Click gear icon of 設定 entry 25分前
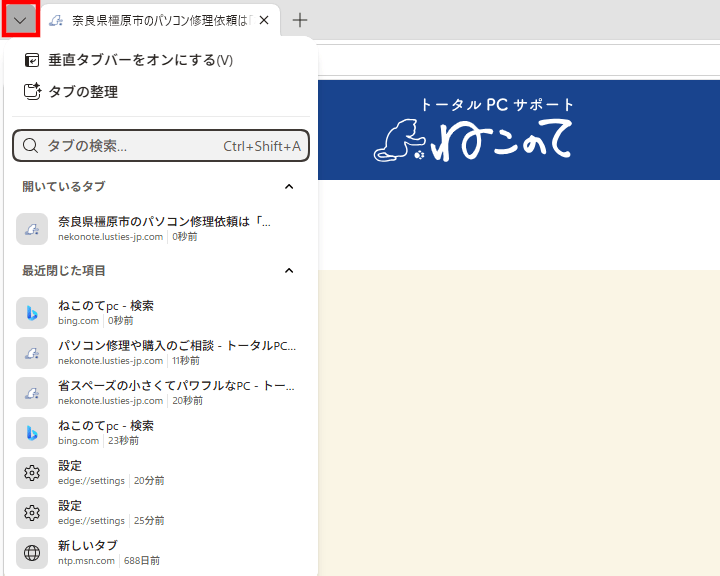720x576 pixels. 32,513
